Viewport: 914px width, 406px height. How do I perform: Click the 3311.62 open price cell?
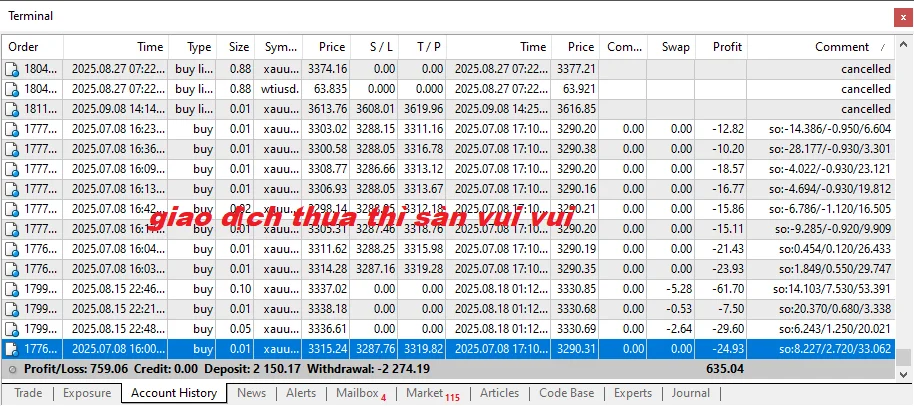coord(326,250)
